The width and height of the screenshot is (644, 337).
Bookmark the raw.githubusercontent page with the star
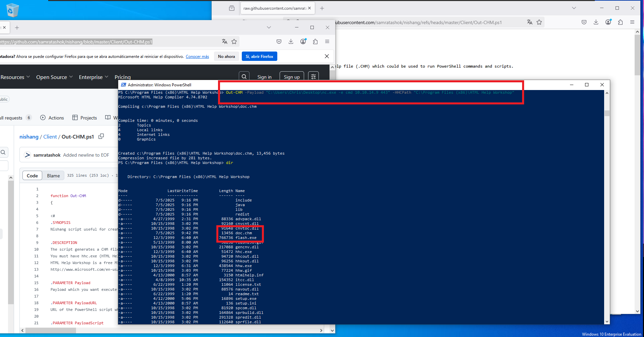point(539,22)
